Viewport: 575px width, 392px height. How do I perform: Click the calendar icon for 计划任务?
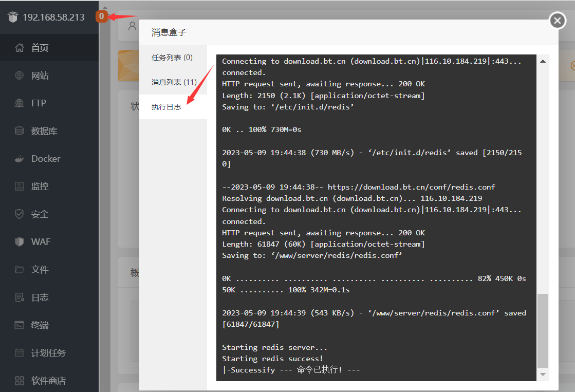click(20, 353)
